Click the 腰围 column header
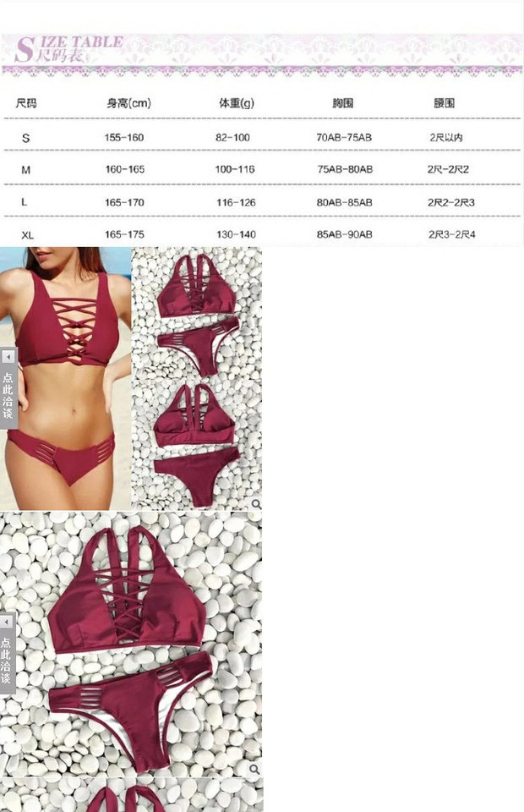The height and width of the screenshot is (812, 524). pos(444,103)
